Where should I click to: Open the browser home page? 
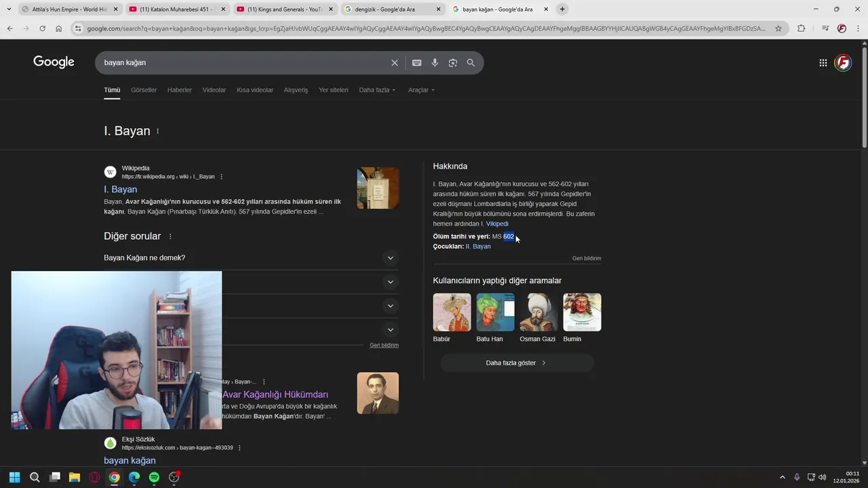tap(58, 28)
